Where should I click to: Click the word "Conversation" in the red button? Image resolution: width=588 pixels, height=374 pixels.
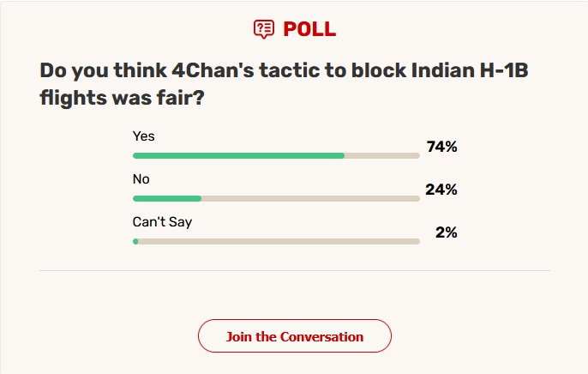[321, 337]
